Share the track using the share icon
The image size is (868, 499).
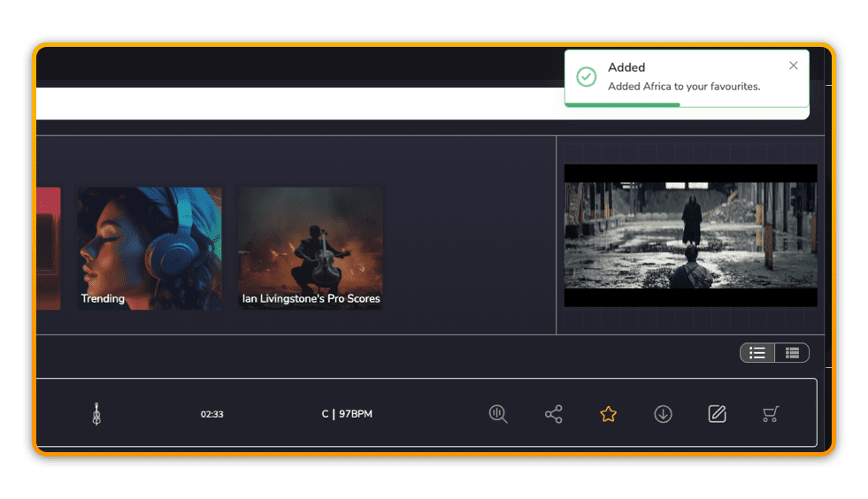coord(554,414)
